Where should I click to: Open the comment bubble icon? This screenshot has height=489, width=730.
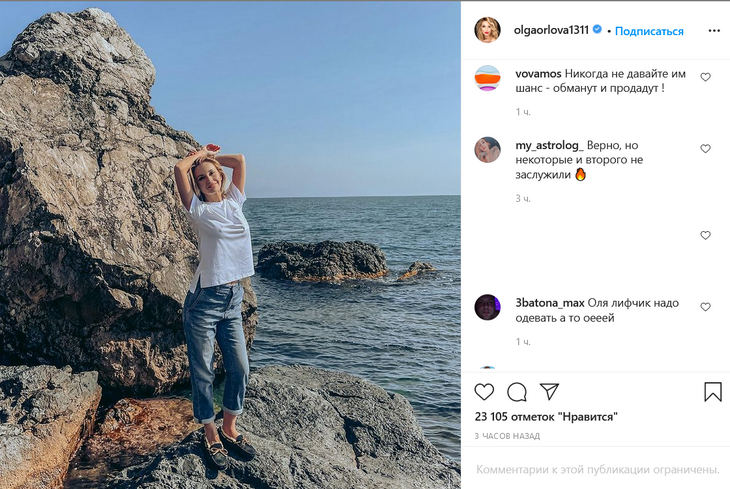(517, 392)
